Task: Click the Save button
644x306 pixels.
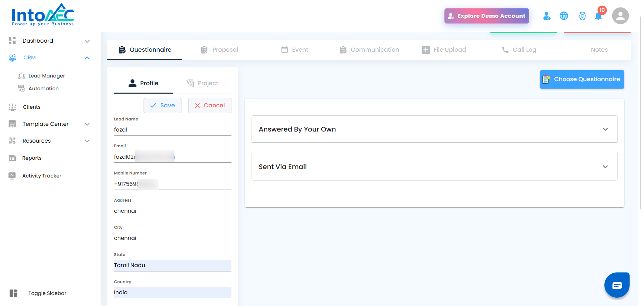Action: coord(162,105)
